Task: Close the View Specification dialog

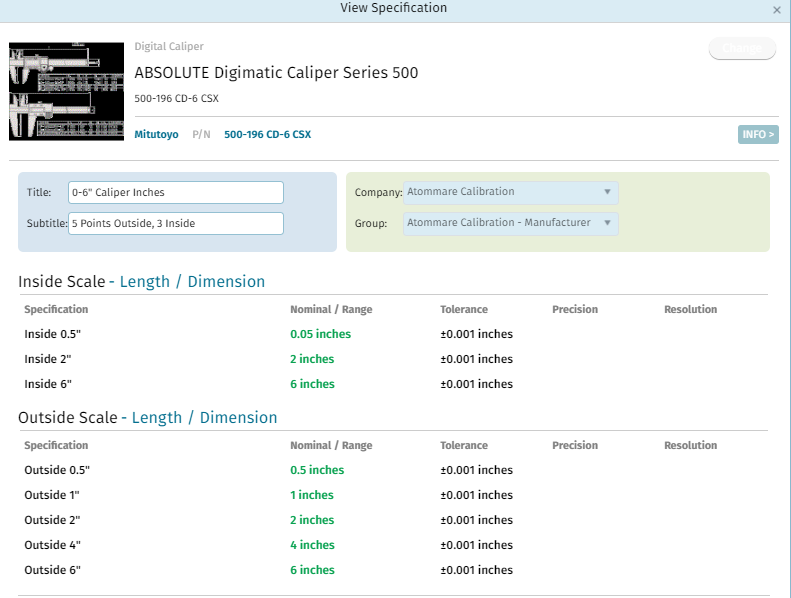Action: click(776, 10)
